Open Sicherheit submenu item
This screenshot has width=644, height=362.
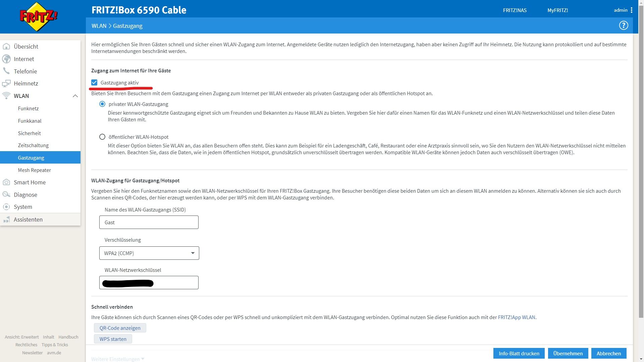click(29, 133)
